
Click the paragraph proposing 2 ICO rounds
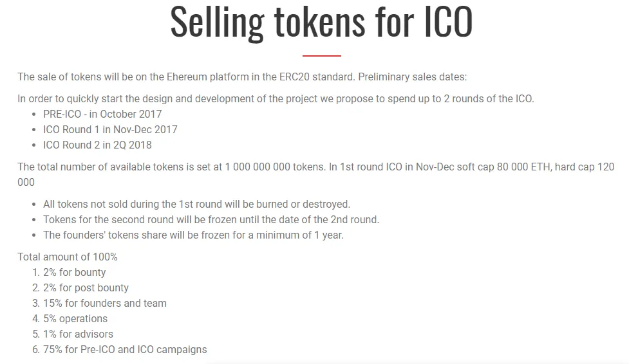(x=276, y=98)
